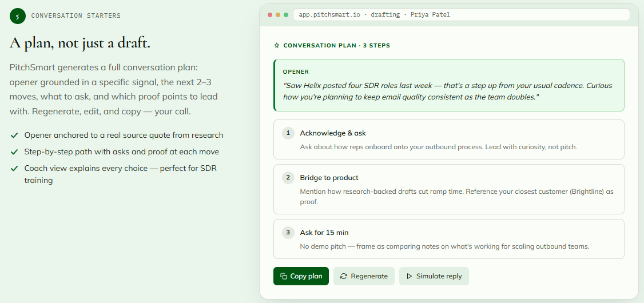Click text Mention how research-backed drafts cut ramp time

point(457,197)
